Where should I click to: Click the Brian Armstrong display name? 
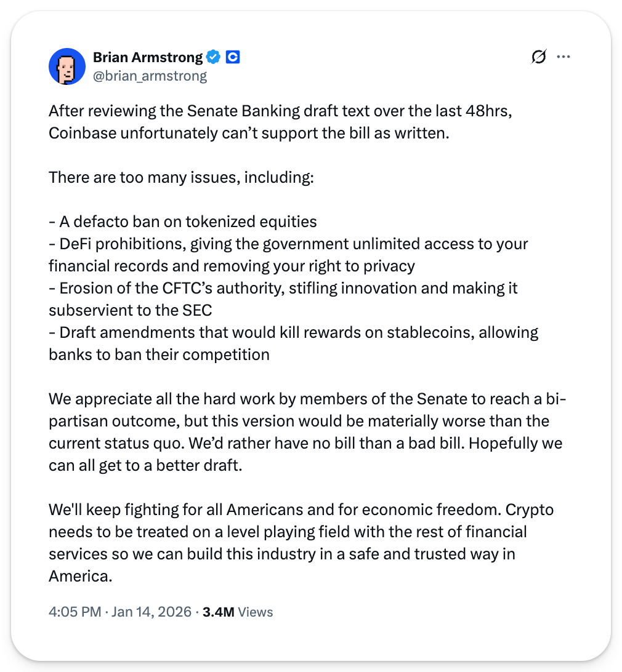point(147,58)
